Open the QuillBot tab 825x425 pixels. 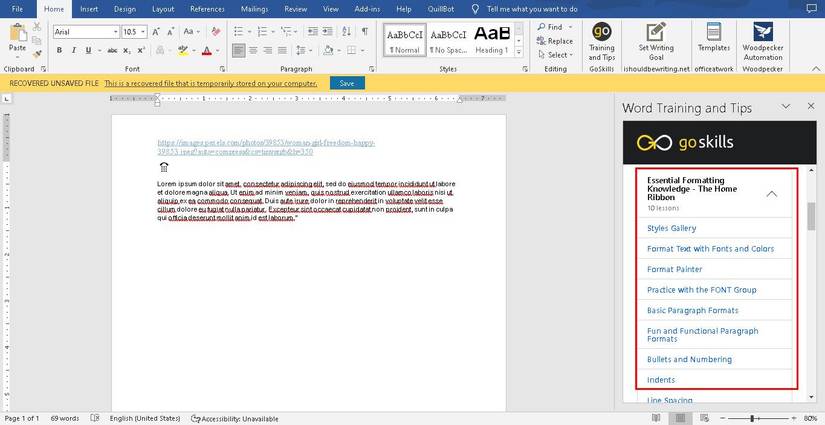click(x=440, y=9)
